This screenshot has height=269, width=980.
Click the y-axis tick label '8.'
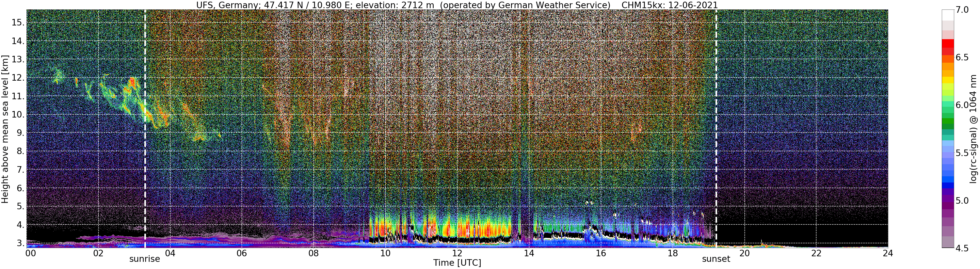coord(20,151)
